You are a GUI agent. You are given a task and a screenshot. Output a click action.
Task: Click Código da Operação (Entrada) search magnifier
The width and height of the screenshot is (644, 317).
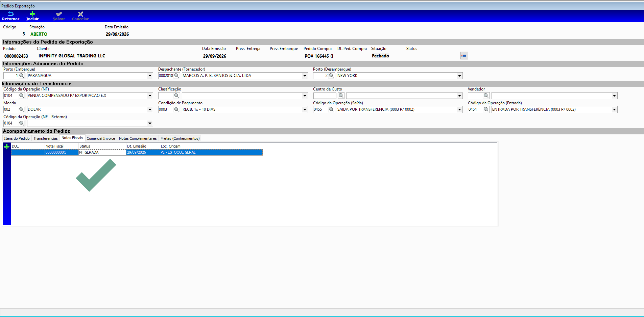coord(486,109)
